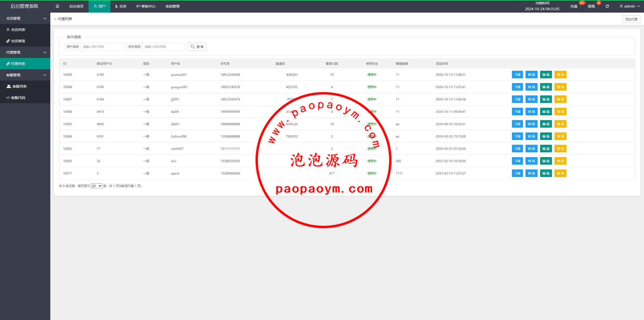
Task: Open 会员列表 in the sidebar
Action: point(18,30)
